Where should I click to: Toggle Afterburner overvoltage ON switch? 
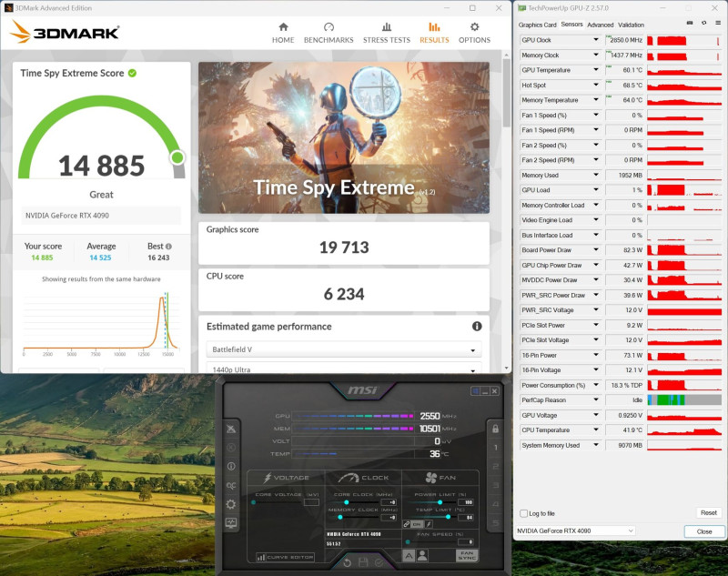tap(417, 524)
